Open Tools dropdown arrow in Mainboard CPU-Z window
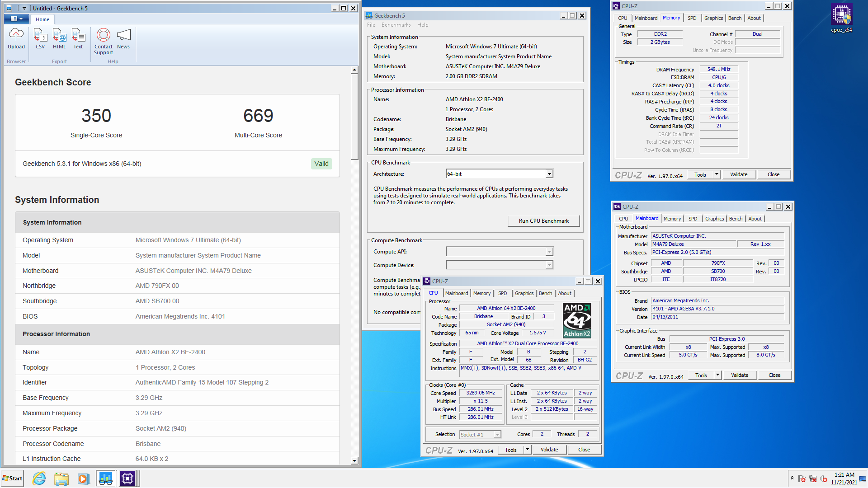The height and width of the screenshot is (488, 868). click(x=717, y=375)
